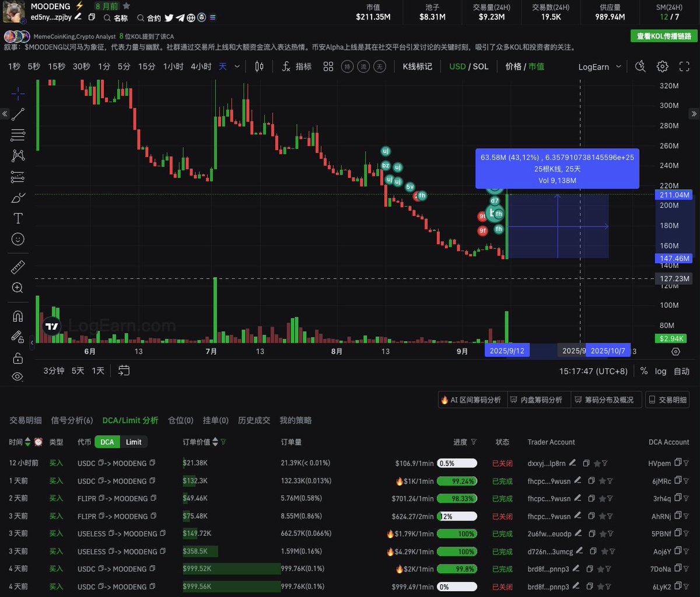This screenshot has width=700, height=597.
Task: Hide all drawings with the eye icon
Action: [18, 377]
